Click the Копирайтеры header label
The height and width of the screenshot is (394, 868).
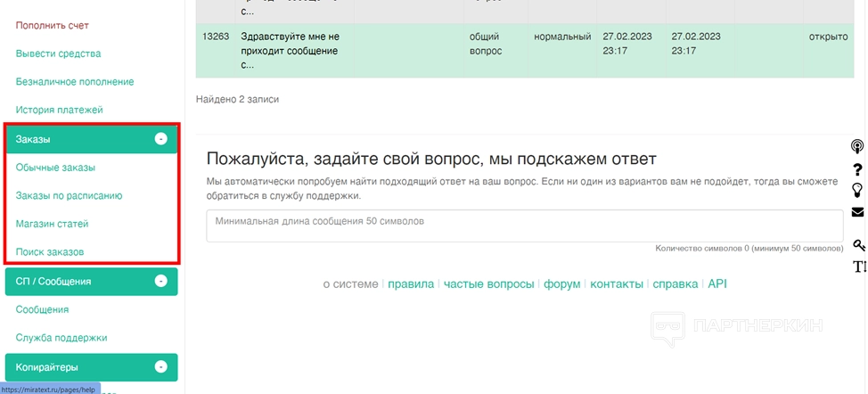click(x=47, y=367)
